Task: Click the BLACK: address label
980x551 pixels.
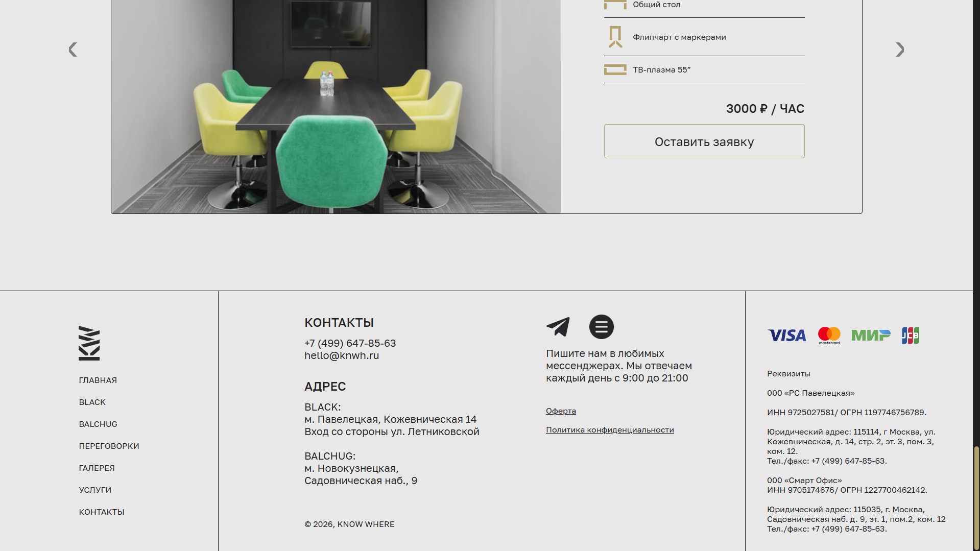Action: click(322, 407)
